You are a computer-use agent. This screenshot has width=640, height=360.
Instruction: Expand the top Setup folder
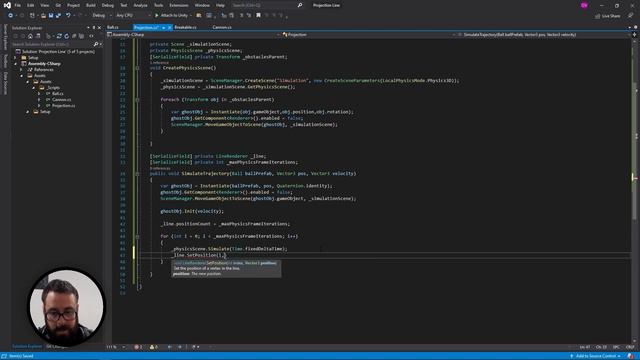tap(16, 58)
